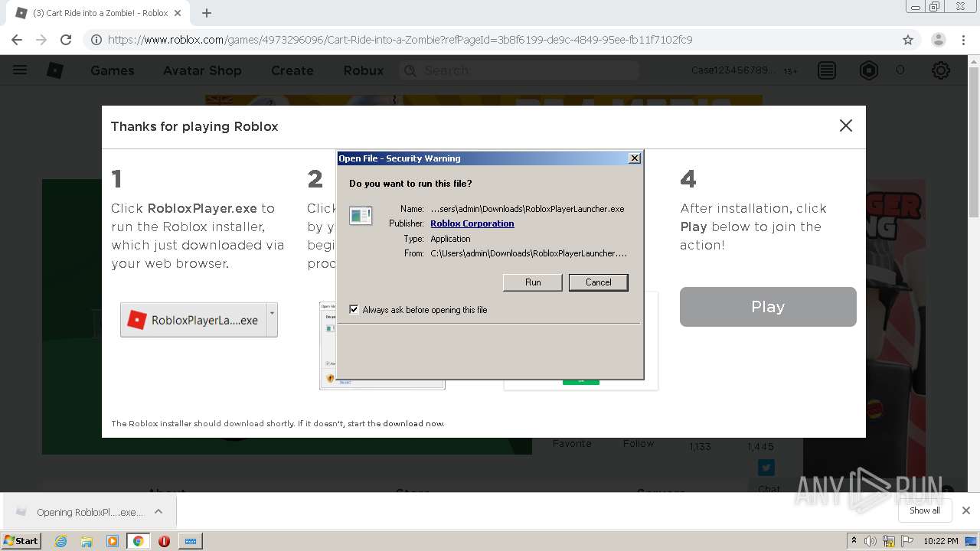Click the Roblox logo home icon
This screenshot has width=980, height=551.
[x=55, y=70]
